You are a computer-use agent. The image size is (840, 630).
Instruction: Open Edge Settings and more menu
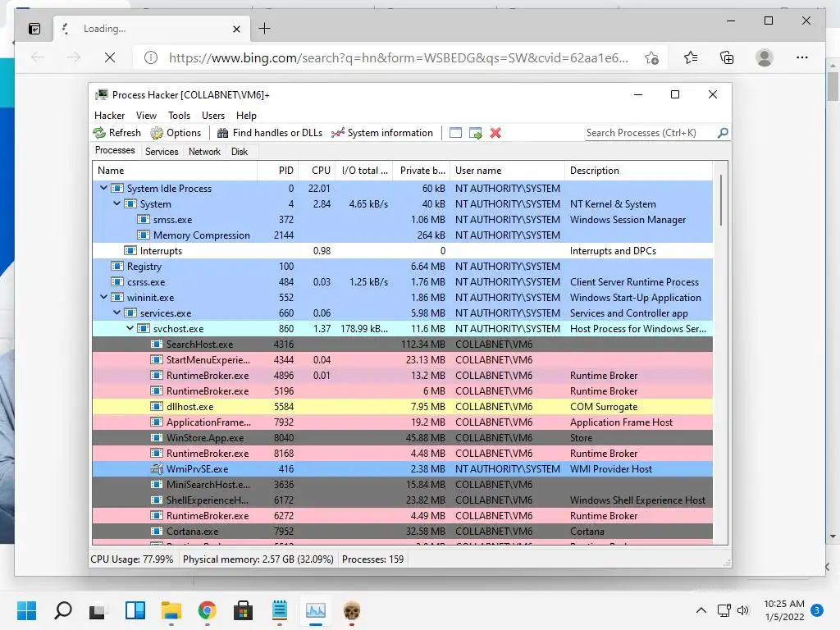point(802,57)
